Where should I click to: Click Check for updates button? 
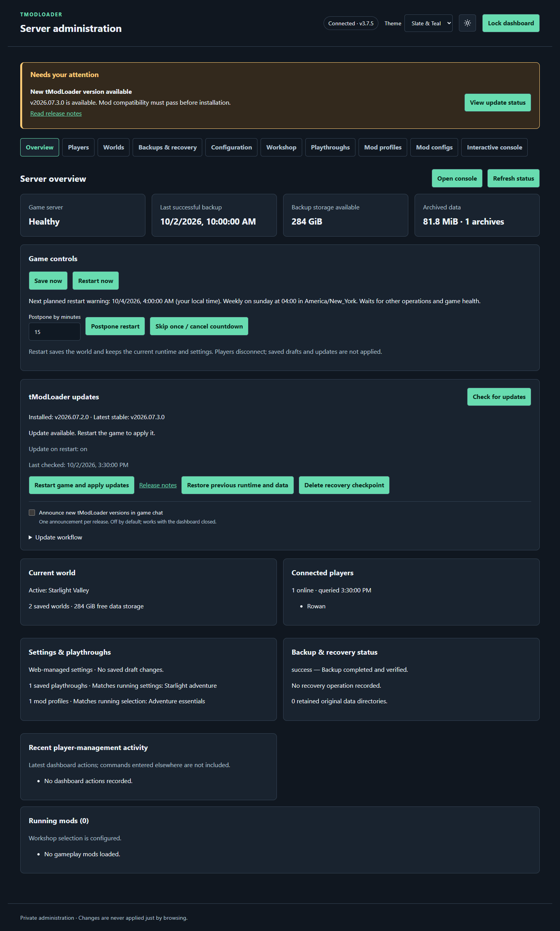[499, 397]
